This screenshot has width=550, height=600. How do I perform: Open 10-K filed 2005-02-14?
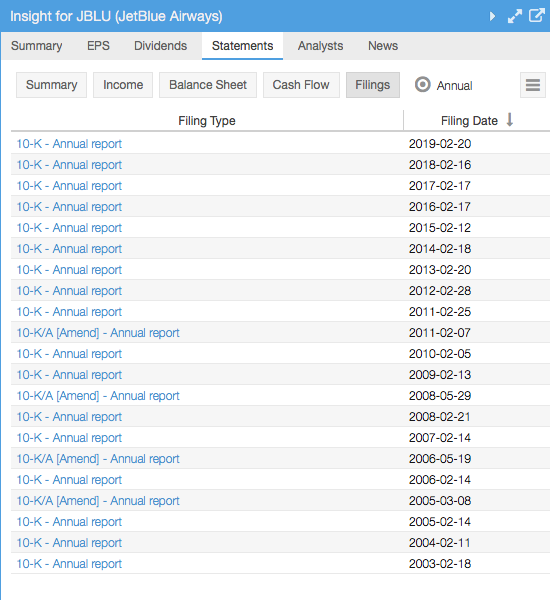pyautogui.click(x=69, y=522)
